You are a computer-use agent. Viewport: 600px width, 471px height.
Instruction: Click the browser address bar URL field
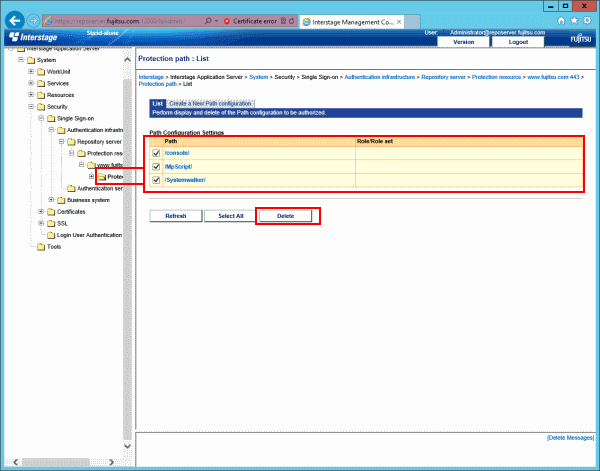point(122,21)
